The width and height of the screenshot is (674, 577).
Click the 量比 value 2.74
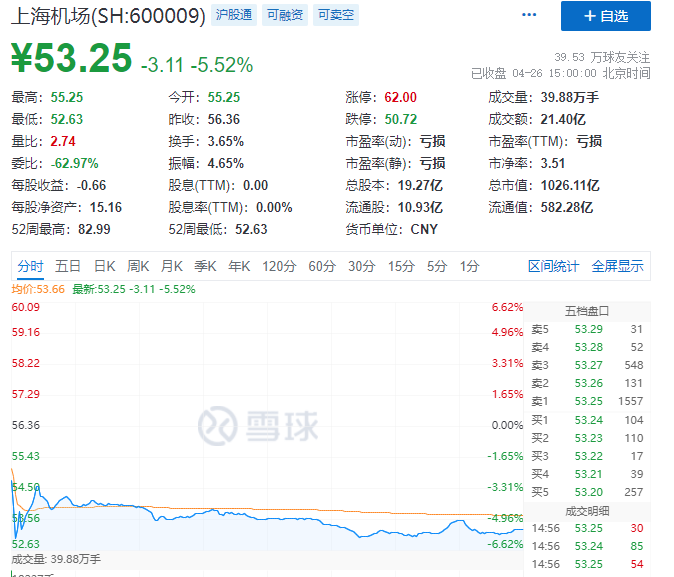tap(63, 141)
